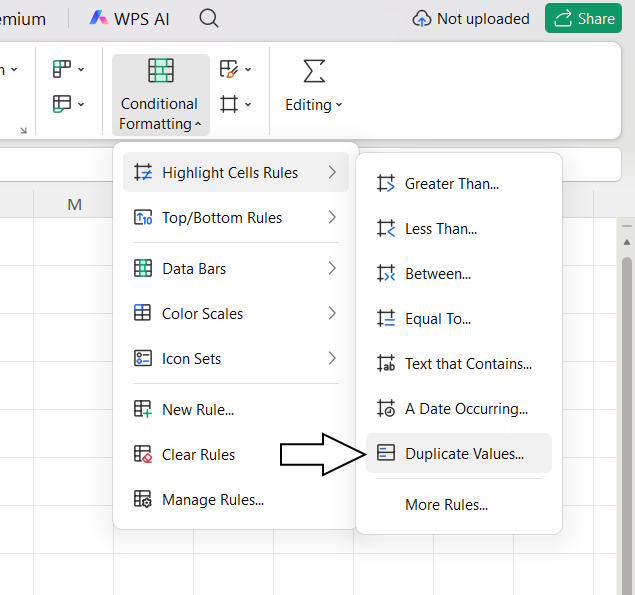Click the vertical scrollbar thumb
This screenshot has width=635, height=595.
click(627, 425)
